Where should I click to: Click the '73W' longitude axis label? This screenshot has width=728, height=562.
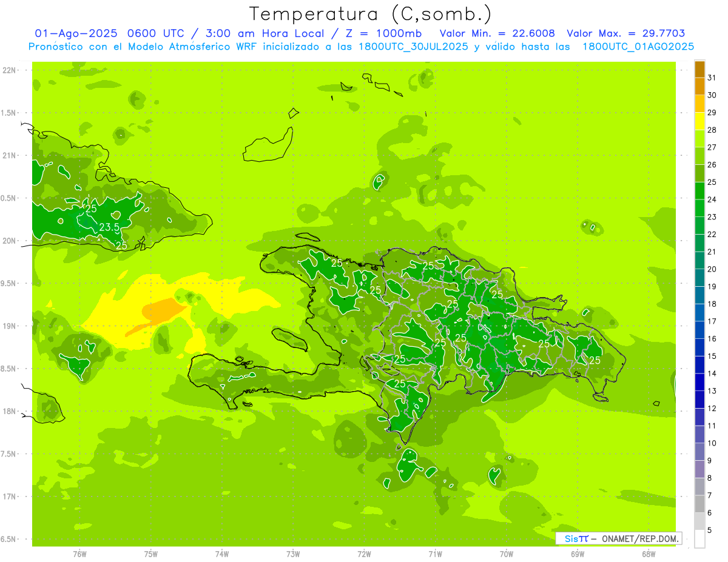tap(293, 555)
